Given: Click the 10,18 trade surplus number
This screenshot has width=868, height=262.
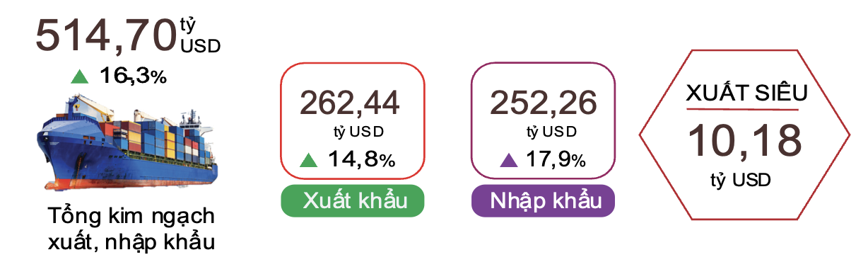Looking at the screenshot, I should tap(745, 139).
